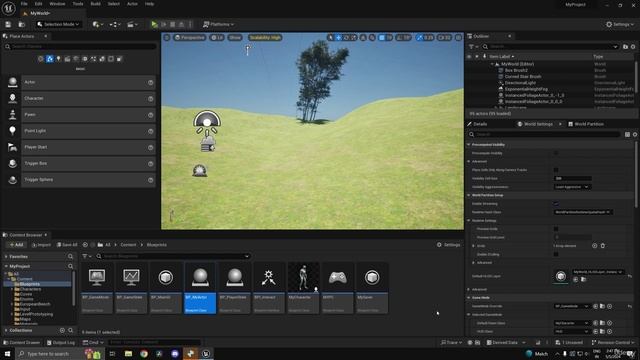Save the current level with the toolbar save icon

(8, 24)
